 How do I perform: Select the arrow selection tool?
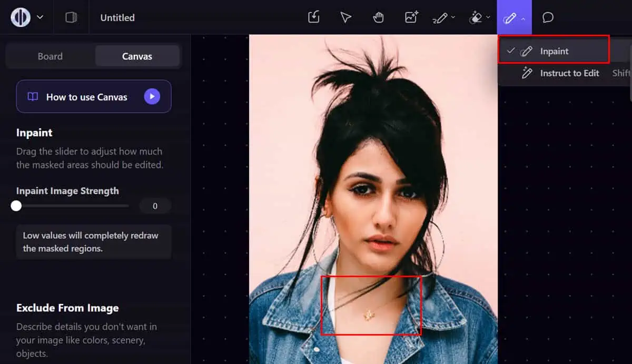tap(345, 17)
